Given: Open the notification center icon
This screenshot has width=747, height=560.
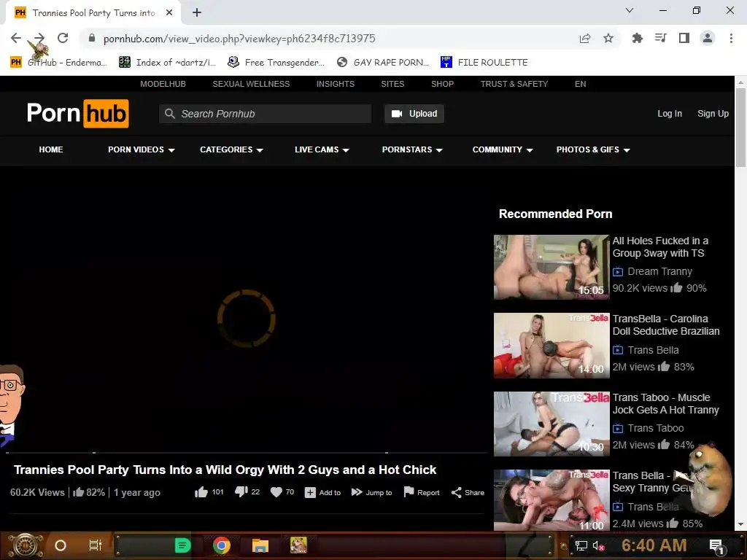Looking at the screenshot, I should [x=716, y=545].
